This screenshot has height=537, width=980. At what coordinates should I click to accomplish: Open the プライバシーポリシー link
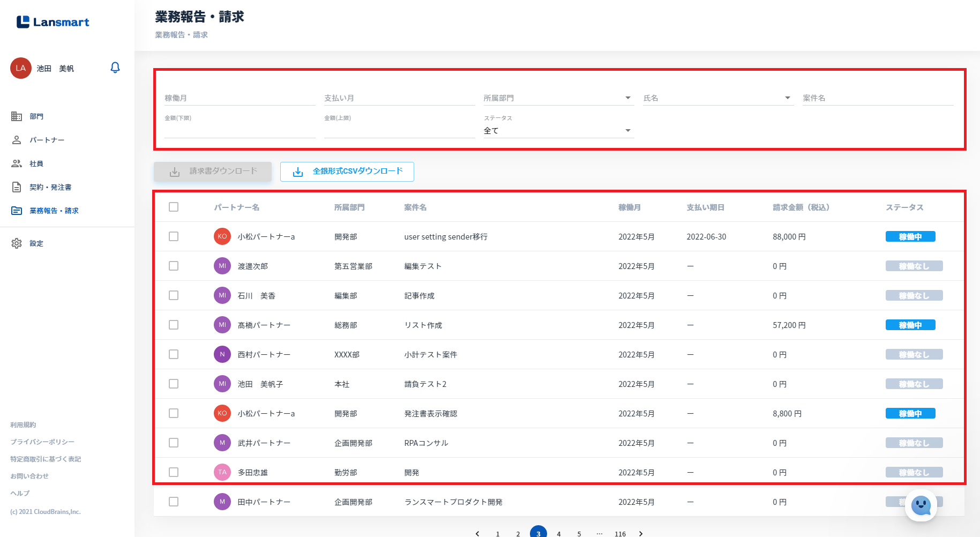(x=42, y=442)
